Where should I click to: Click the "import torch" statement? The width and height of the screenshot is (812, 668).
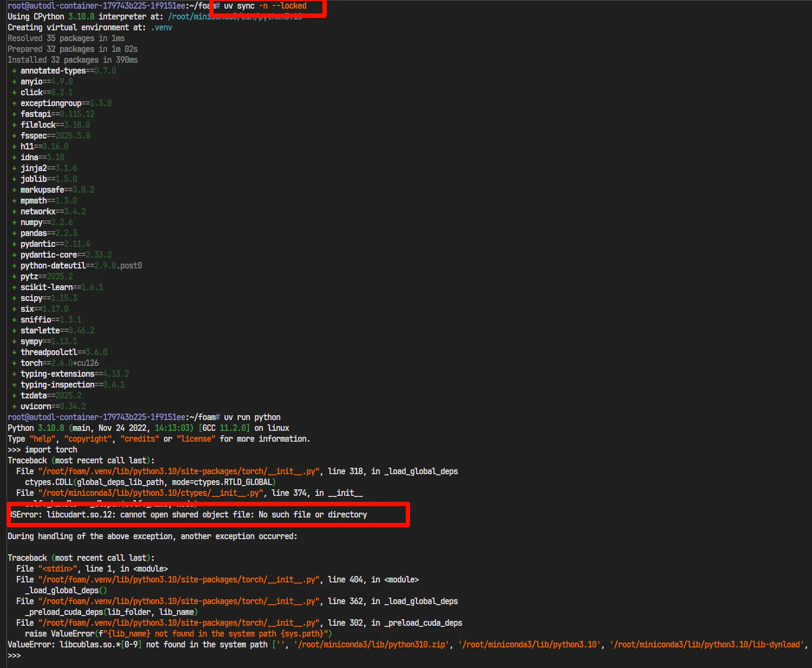click(x=51, y=450)
